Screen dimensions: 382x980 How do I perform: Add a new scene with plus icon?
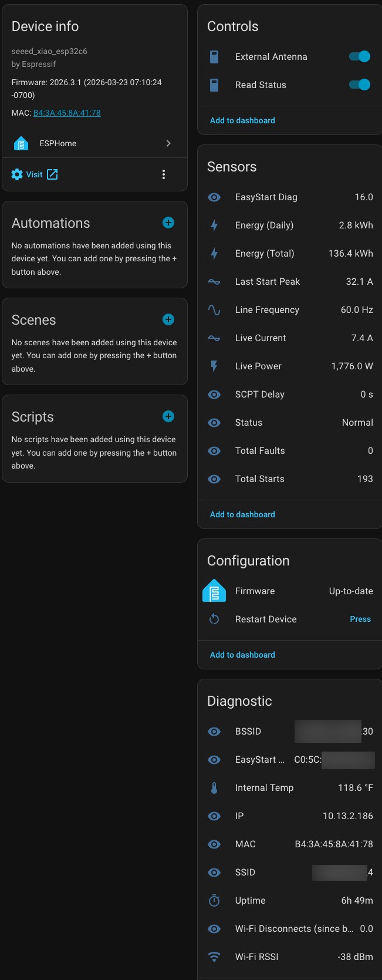168,319
